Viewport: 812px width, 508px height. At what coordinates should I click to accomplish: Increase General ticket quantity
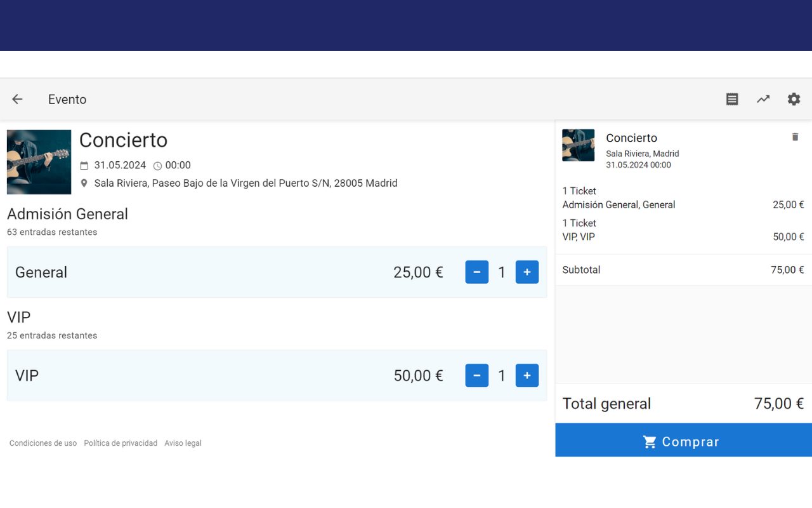point(527,272)
